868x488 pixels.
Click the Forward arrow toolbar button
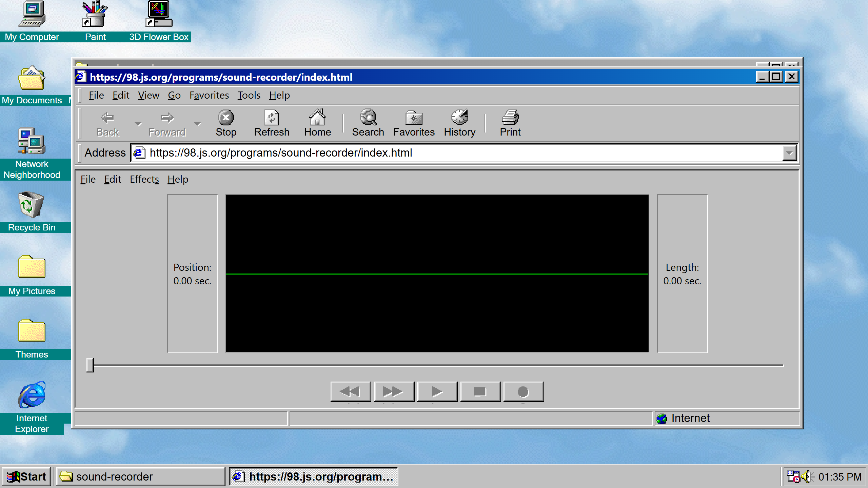point(167,123)
